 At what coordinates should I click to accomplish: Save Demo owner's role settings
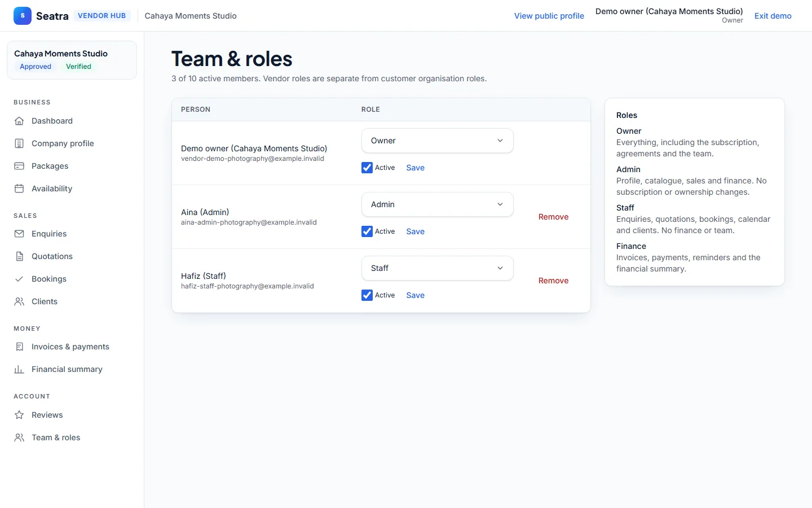tap(416, 168)
